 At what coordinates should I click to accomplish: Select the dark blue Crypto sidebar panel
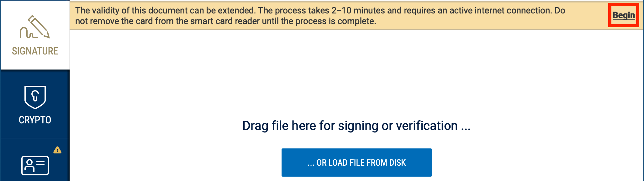click(35, 104)
